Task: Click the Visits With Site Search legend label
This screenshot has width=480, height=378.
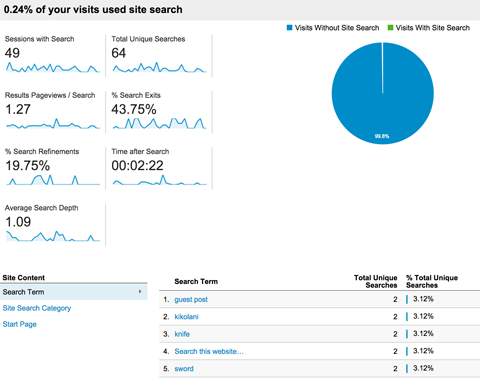Action: tap(433, 28)
